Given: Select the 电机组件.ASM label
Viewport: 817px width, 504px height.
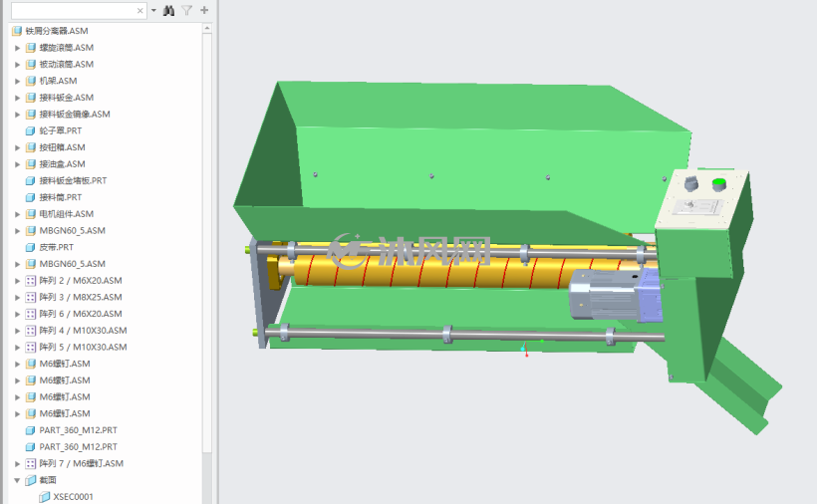Looking at the screenshot, I should (66, 214).
